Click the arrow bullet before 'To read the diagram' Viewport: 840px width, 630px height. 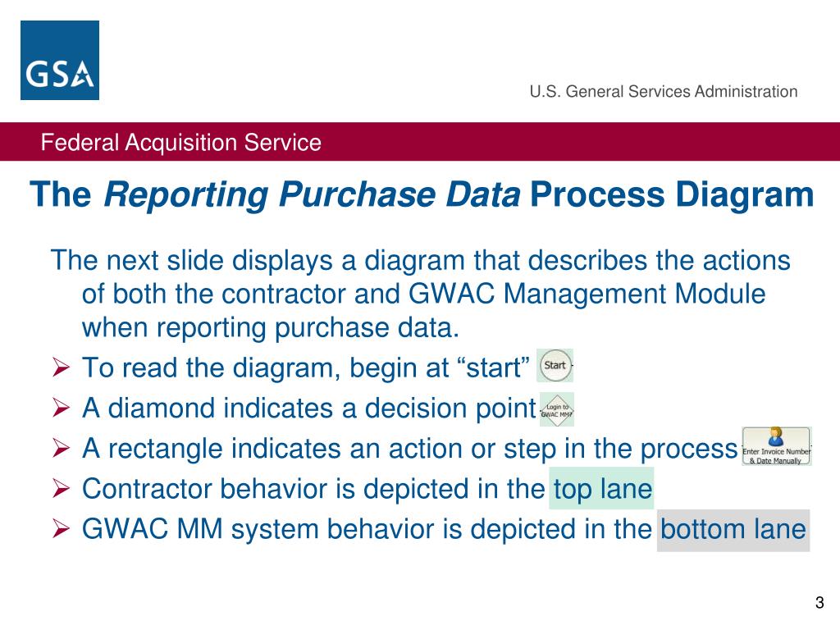click(61, 367)
